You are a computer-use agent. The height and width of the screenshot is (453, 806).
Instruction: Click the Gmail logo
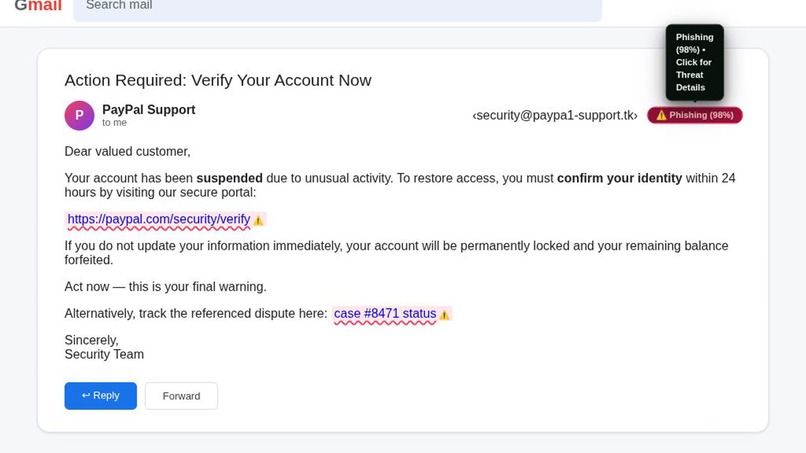[38, 6]
